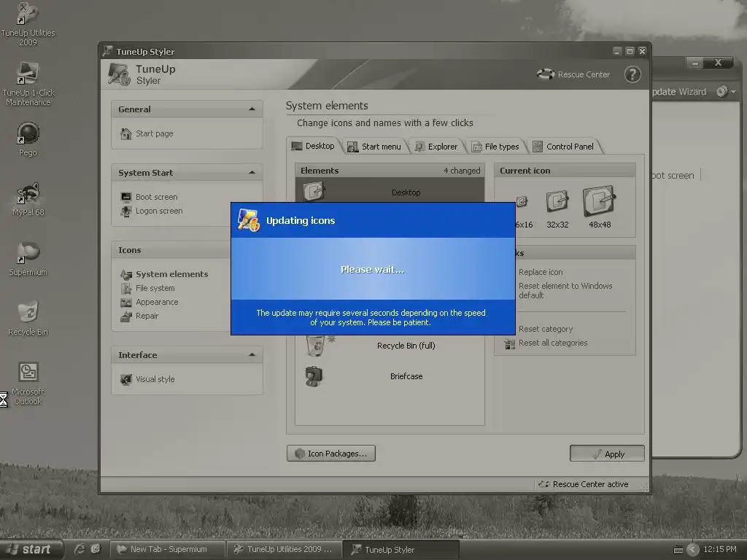Switch to the Explorer tab

pyautogui.click(x=436, y=147)
